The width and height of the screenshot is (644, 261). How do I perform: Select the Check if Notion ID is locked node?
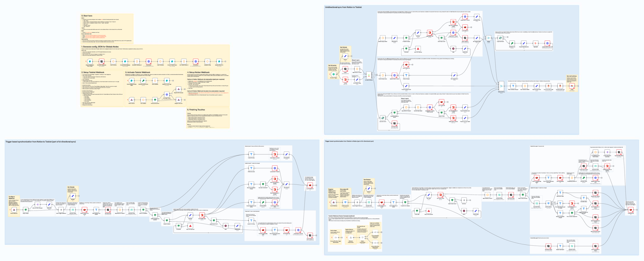pos(85,210)
